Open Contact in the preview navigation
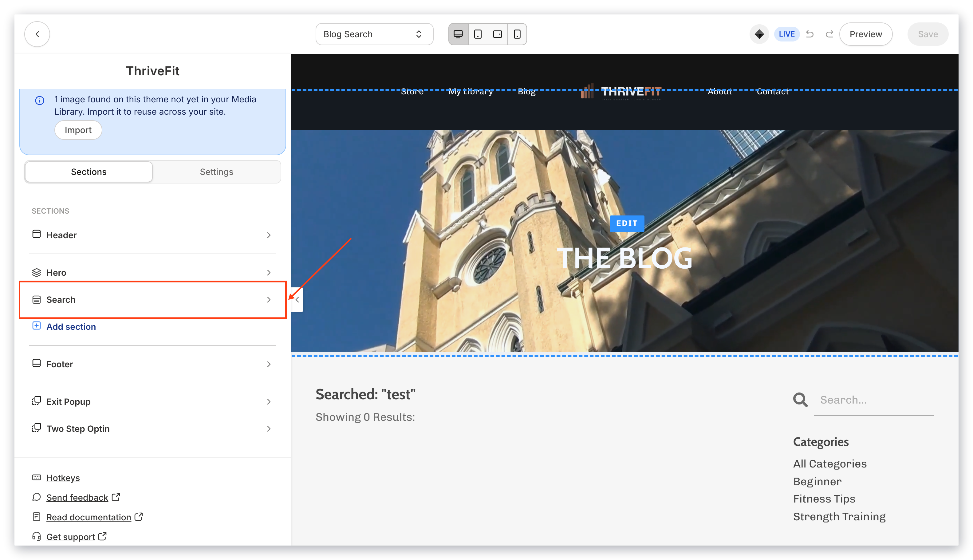This screenshot has height=560, width=973. pos(772,92)
